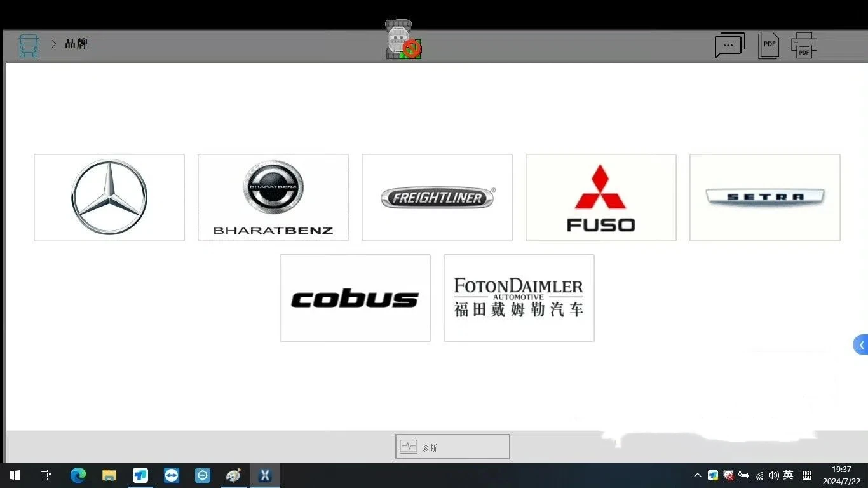The height and width of the screenshot is (488, 868).
Task: Open the IME keyboard grid tray icon
Action: [807, 475]
